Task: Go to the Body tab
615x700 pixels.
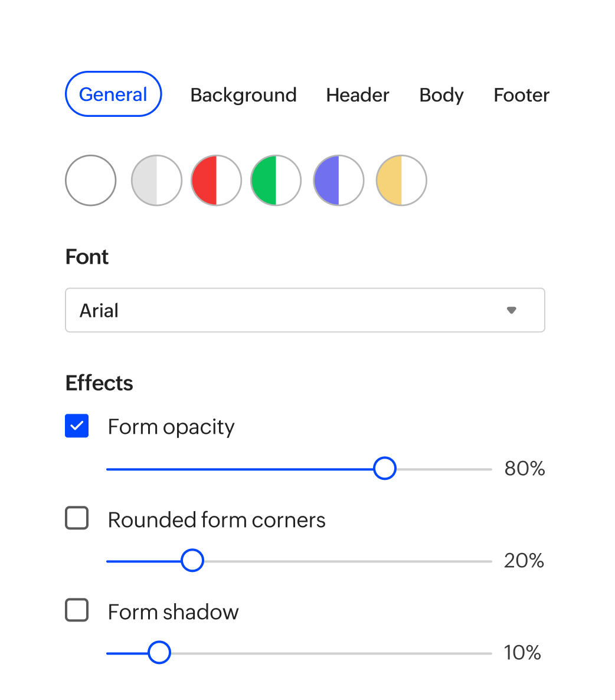Action: 441,95
